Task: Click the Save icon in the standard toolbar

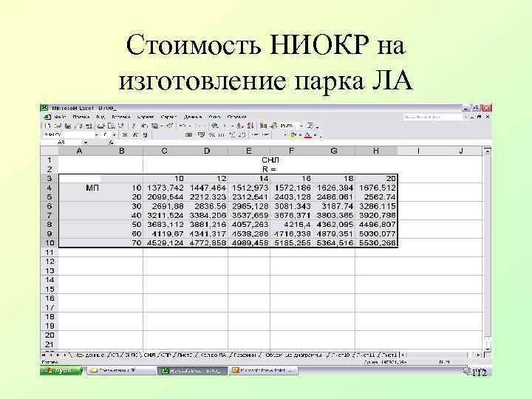Action: pos(68,126)
